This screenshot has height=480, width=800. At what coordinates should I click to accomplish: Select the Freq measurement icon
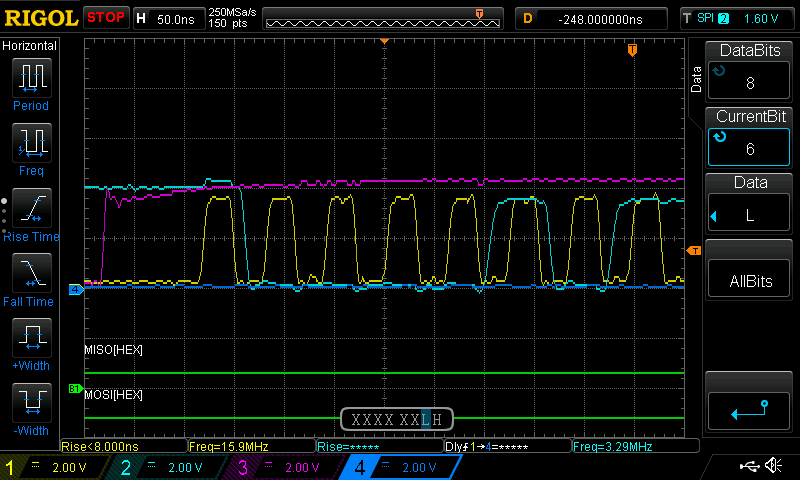pos(32,142)
